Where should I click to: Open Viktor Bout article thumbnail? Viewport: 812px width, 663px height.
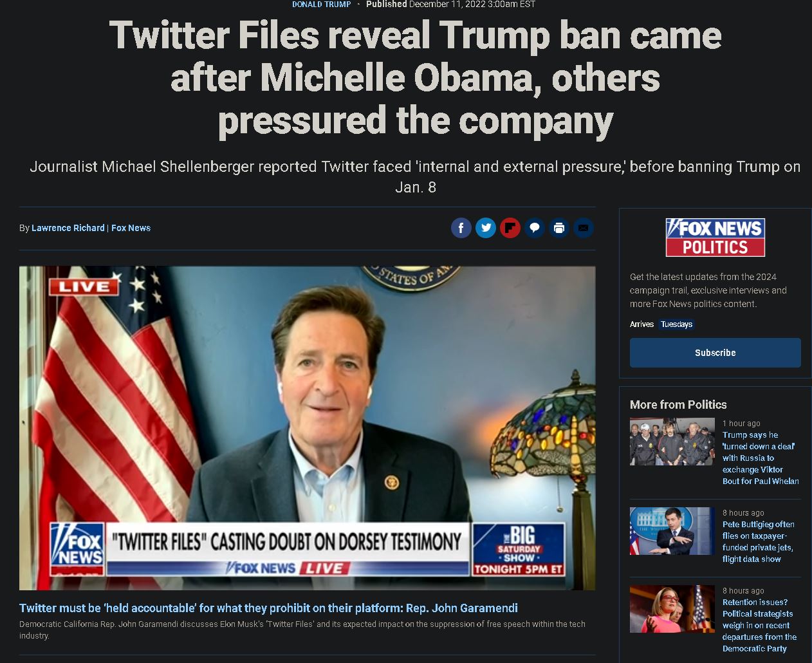click(x=672, y=442)
